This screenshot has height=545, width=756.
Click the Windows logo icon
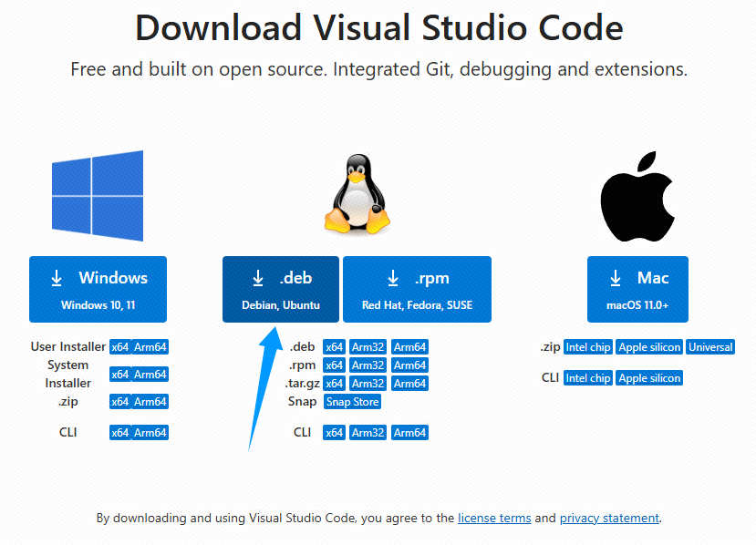[98, 196]
